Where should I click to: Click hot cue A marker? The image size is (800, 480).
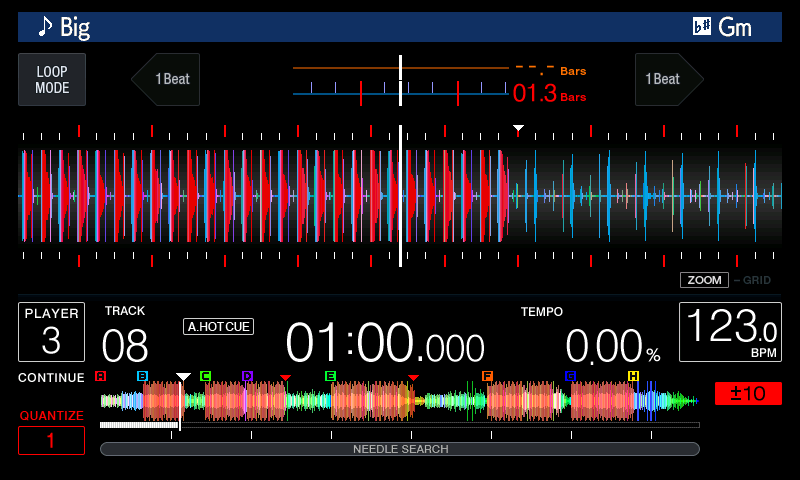click(x=100, y=376)
